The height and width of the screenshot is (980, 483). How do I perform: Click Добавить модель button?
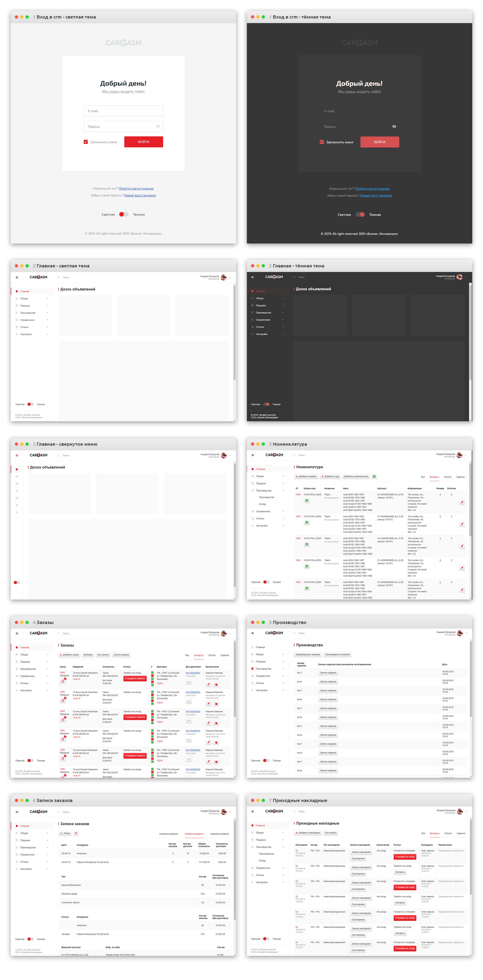pos(306,476)
